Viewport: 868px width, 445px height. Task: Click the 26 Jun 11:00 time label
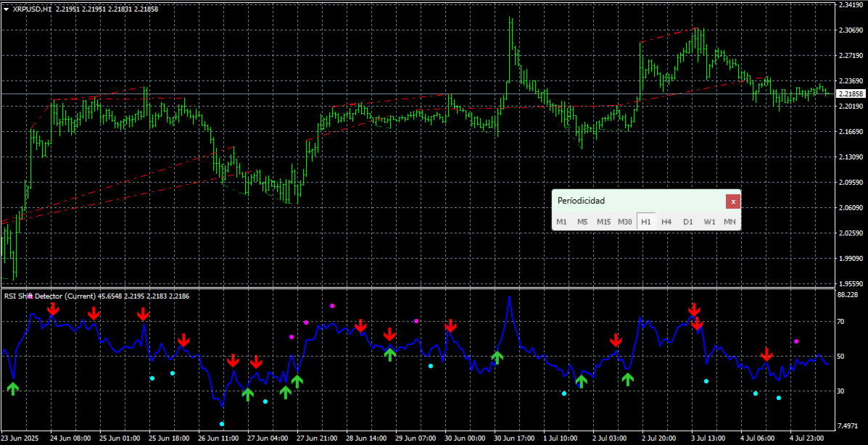click(219, 438)
